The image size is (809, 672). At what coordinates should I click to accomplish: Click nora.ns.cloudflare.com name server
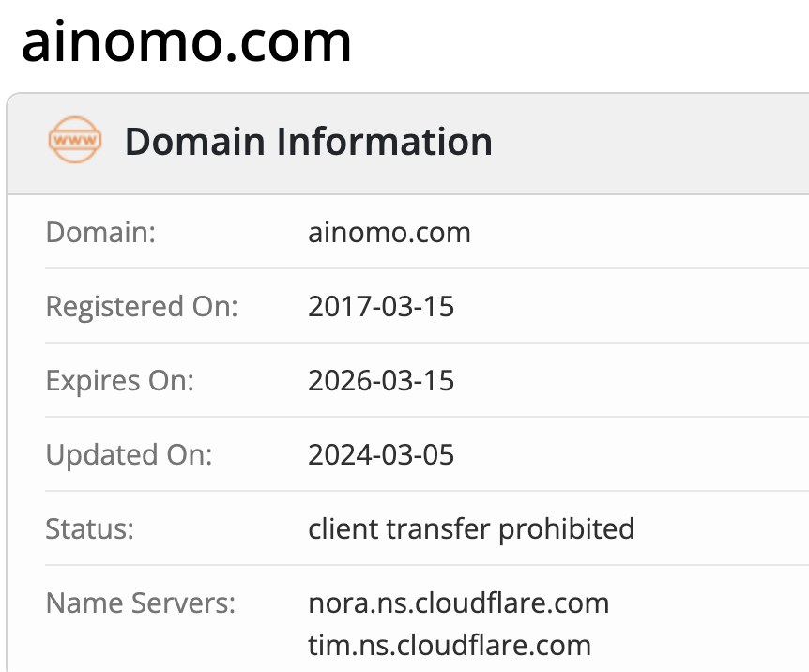[459, 603]
